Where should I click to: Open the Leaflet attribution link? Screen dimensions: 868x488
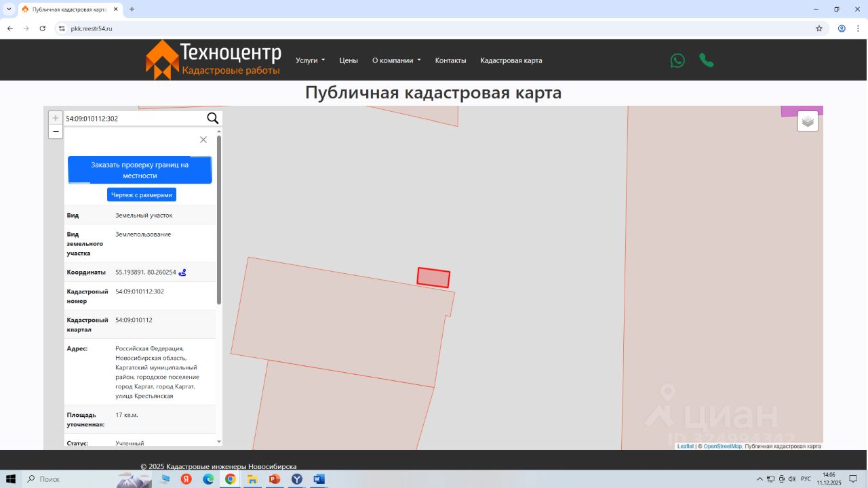coord(686,446)
